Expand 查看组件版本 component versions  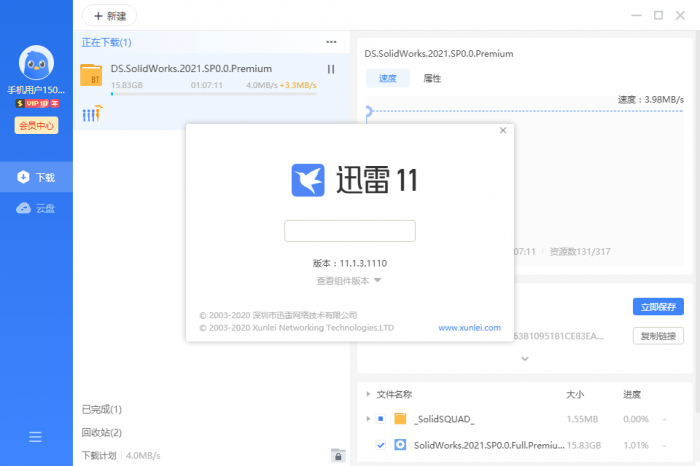click(349, 281)
